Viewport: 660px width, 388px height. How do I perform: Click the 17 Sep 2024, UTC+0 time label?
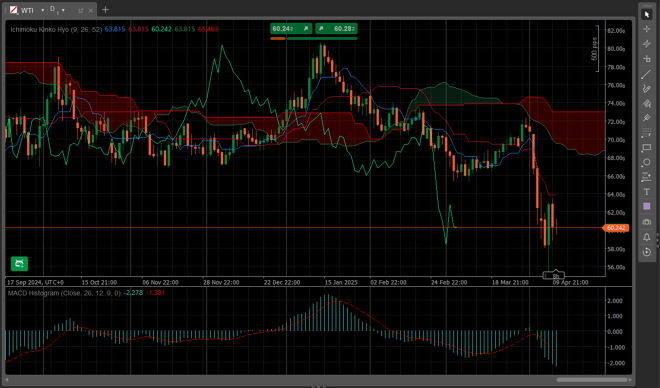pyautogui.click(x=35, y=282)
